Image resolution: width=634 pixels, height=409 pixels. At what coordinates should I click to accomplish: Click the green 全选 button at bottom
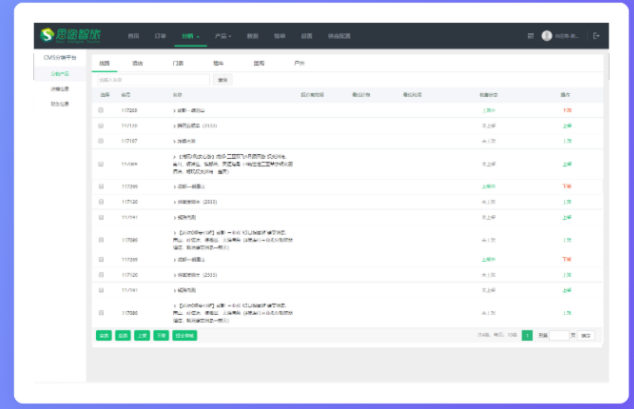click(x=103, y=336)
